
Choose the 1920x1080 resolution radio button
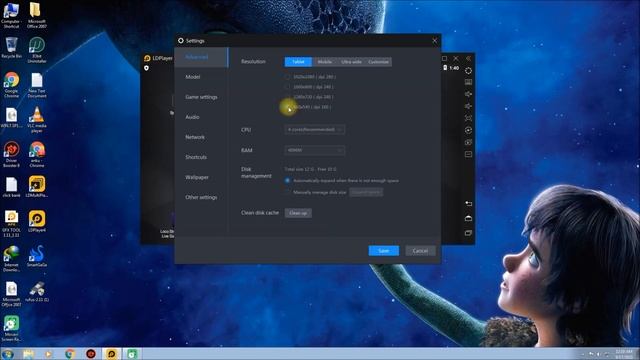coord(287,77)
